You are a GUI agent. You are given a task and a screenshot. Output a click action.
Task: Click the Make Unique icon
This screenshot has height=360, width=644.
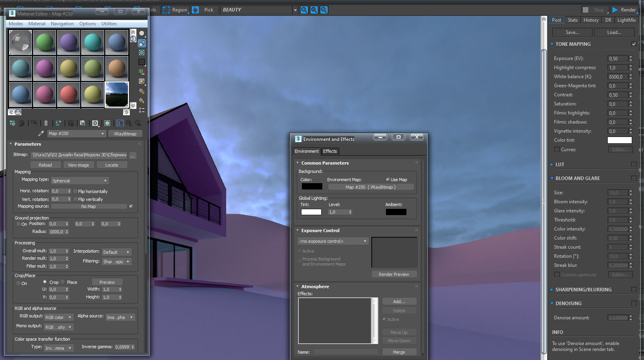click(x=71, y=123)
